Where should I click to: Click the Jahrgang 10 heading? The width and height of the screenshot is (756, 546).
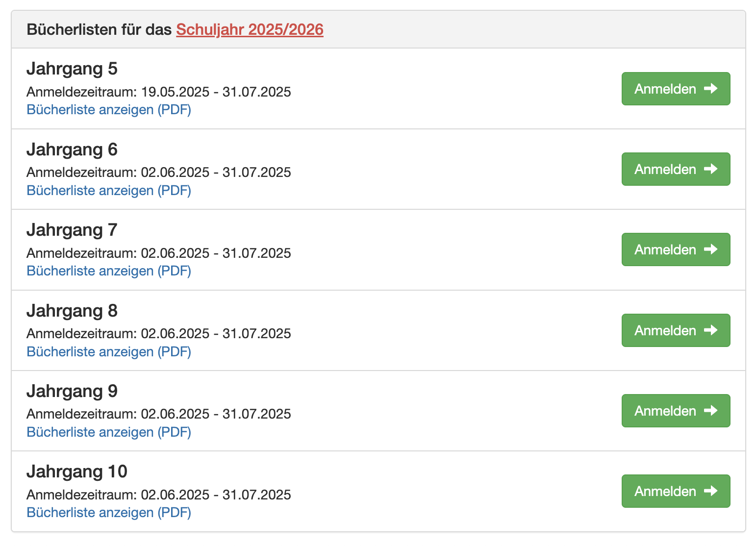click(x=77, y=472)
